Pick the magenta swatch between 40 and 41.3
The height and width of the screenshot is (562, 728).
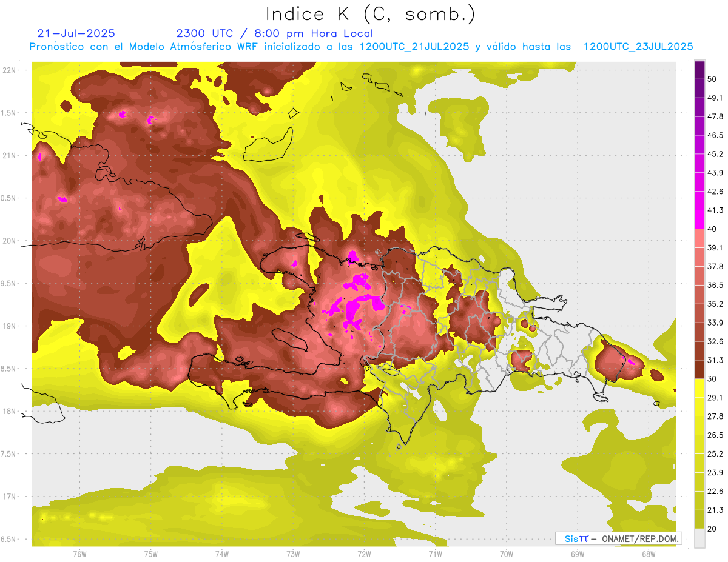coord(699,219)
